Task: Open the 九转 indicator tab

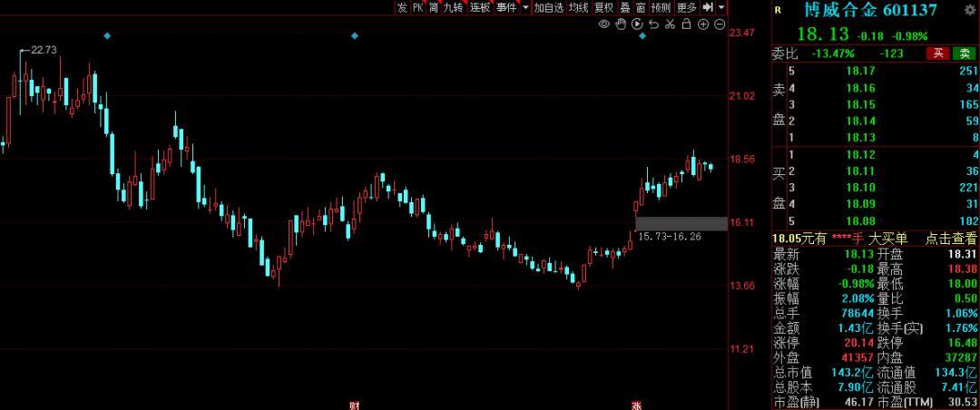Action: [454, 7]
